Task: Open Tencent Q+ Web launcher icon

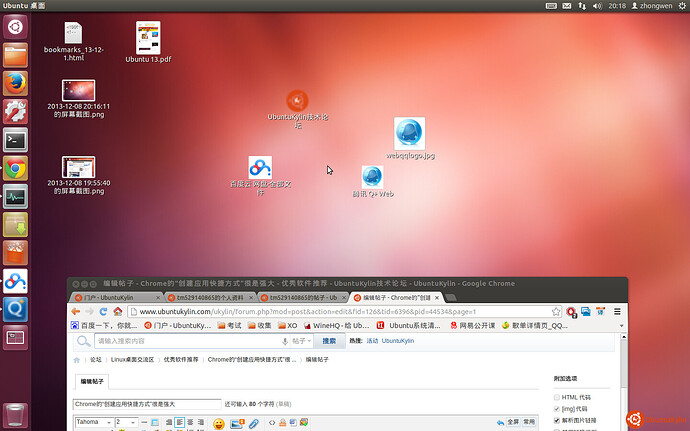Action: [x=15, y=309]
